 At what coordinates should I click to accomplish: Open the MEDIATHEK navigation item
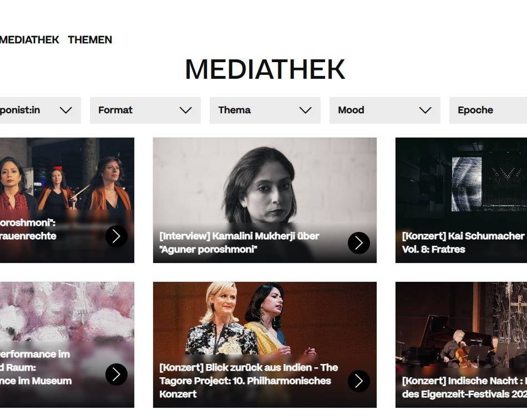tap(29, 40)
